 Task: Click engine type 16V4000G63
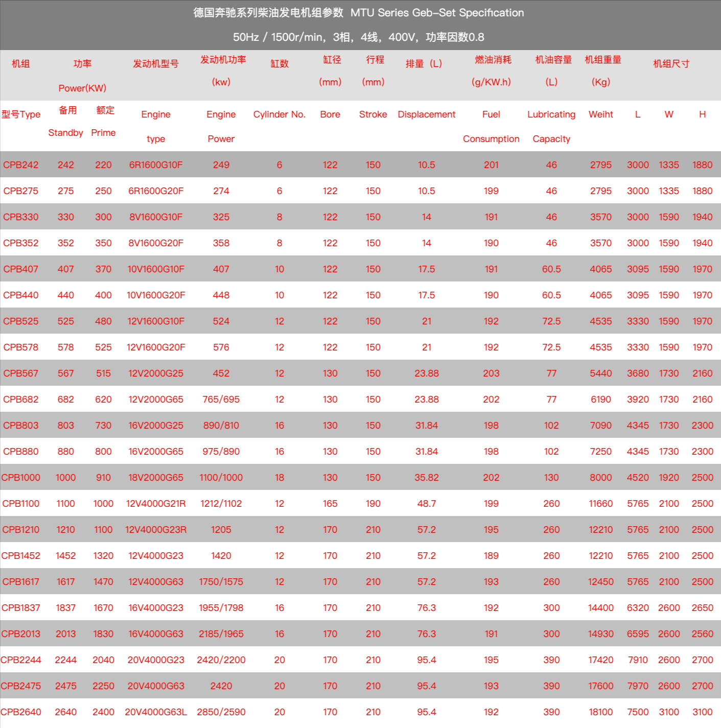point(156,634)
